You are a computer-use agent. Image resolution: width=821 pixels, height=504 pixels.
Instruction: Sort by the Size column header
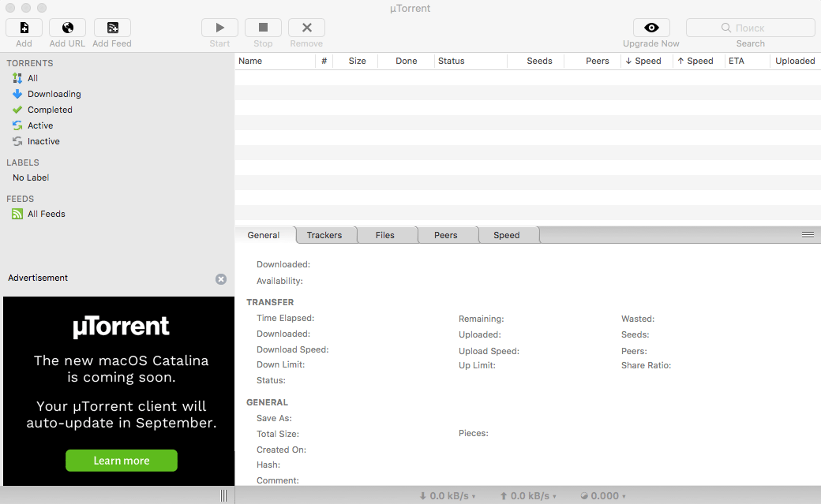pos(355,61)
